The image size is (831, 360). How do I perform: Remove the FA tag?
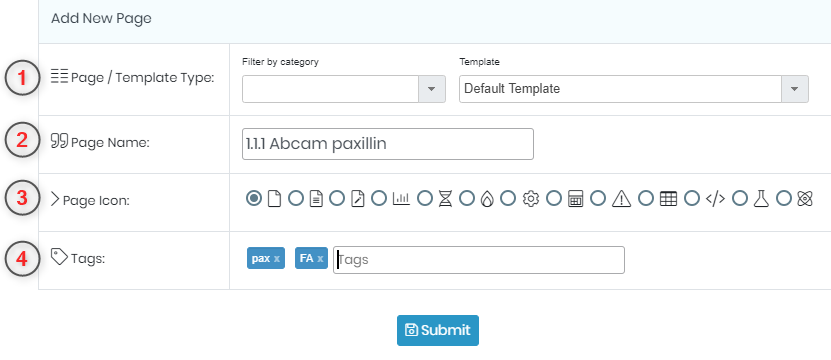320,259
